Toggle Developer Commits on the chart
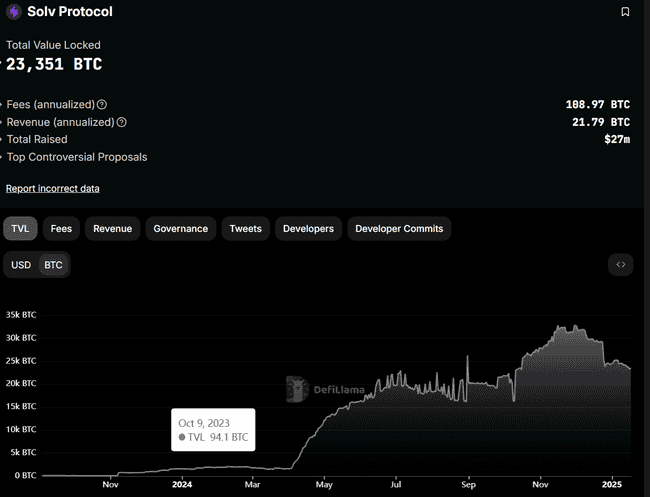Viewport: 650px width, 497px height. pyautogui.click(x=399, y=229)
